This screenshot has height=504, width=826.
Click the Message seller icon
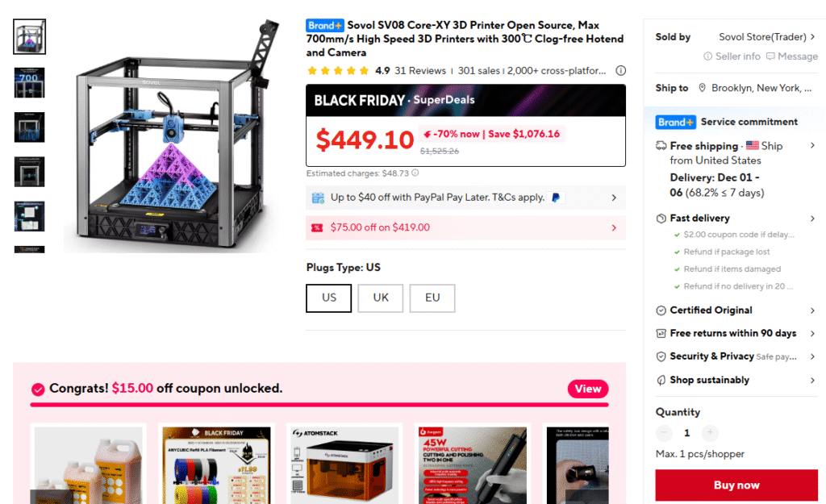coord(770,56)
